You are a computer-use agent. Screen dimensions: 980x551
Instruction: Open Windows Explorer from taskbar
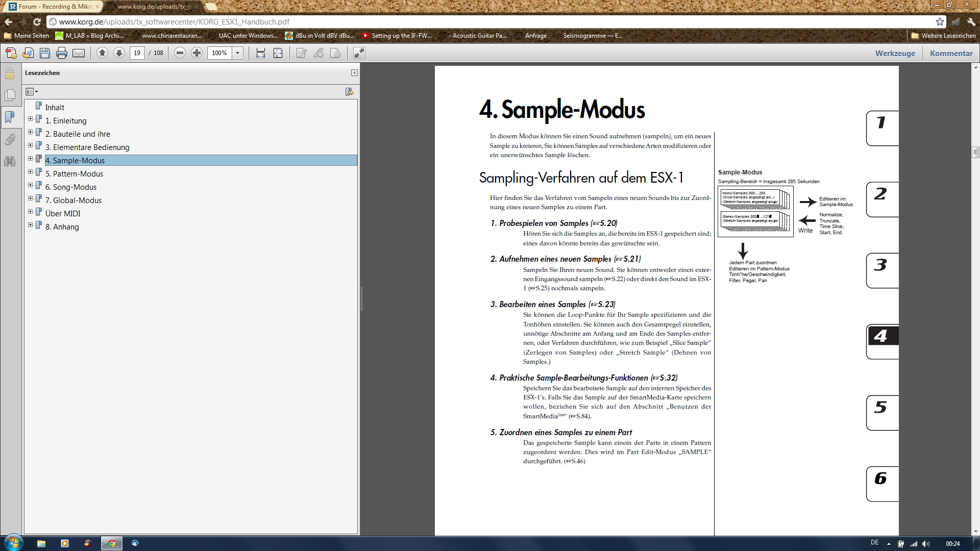coord(41,543)
